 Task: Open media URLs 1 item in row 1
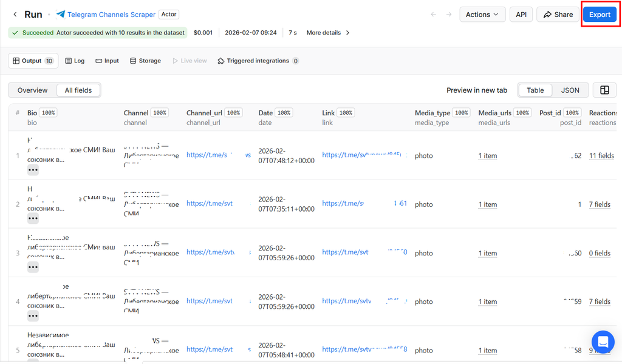(x=488, y=156)
